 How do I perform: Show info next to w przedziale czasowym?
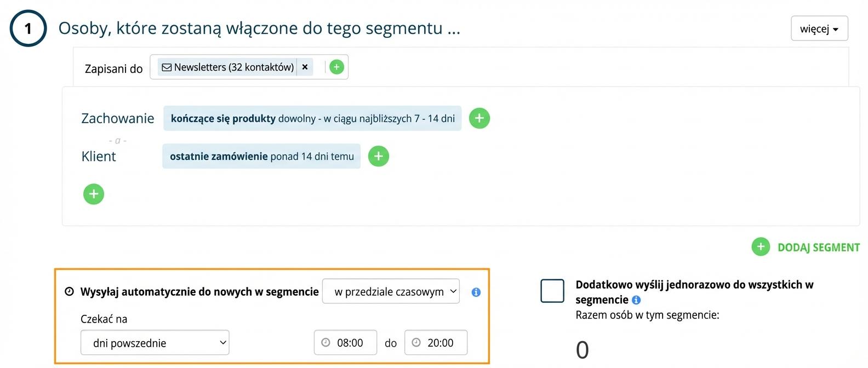(476, 292)
